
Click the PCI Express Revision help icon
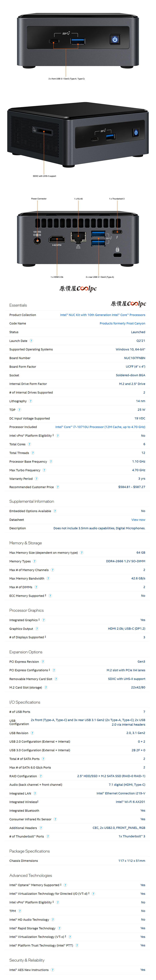[x=43, y=662]
